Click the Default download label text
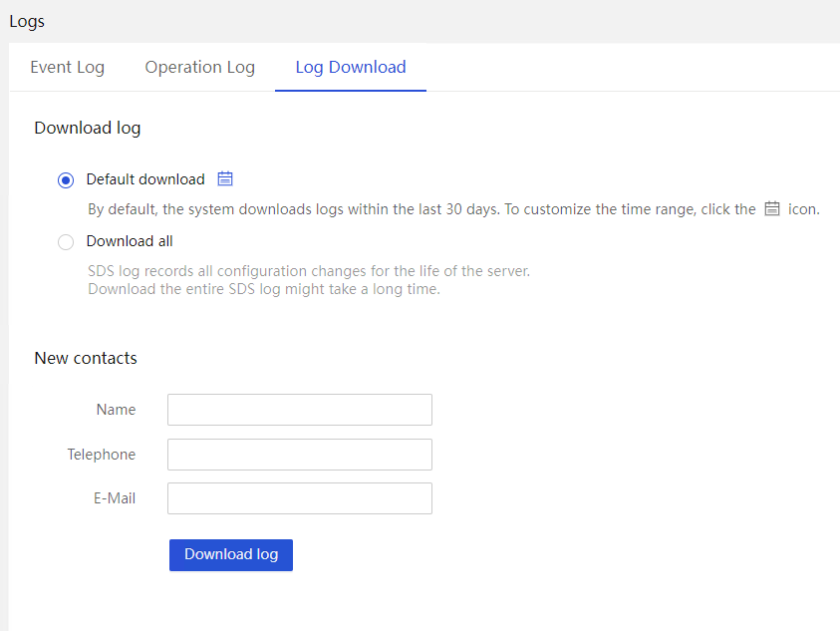 (145, 179)
